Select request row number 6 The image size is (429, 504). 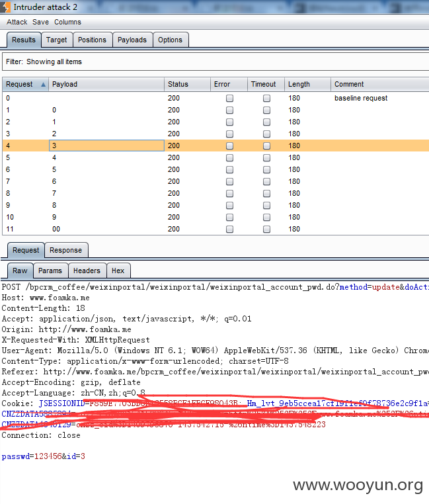point(215,170)
